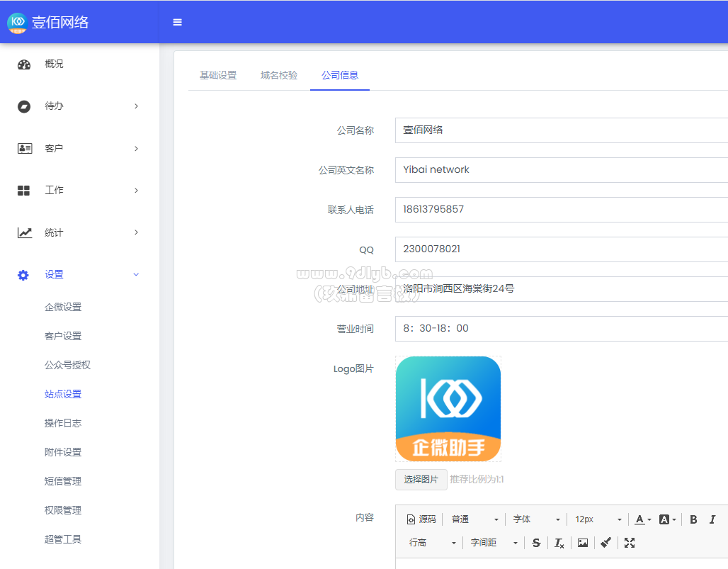Click the font color A icon
The image size is (728, 569).
click(x=639, y=519)
